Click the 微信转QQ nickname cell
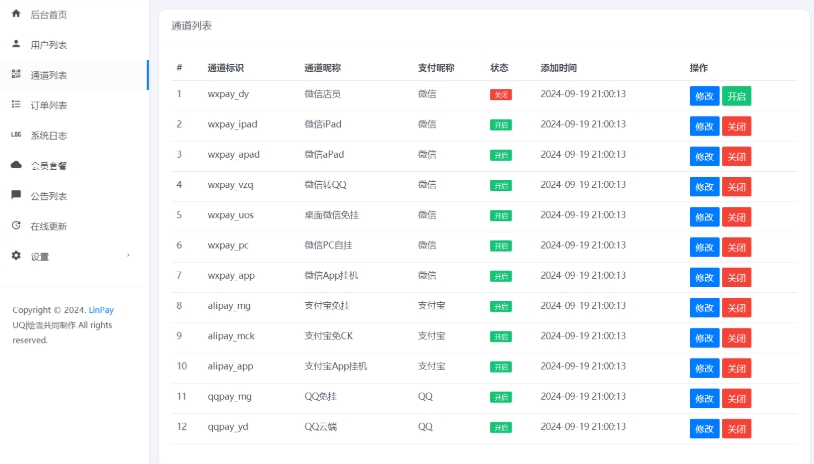The height and width of the screenshot is (464, 814). (325, 185)
